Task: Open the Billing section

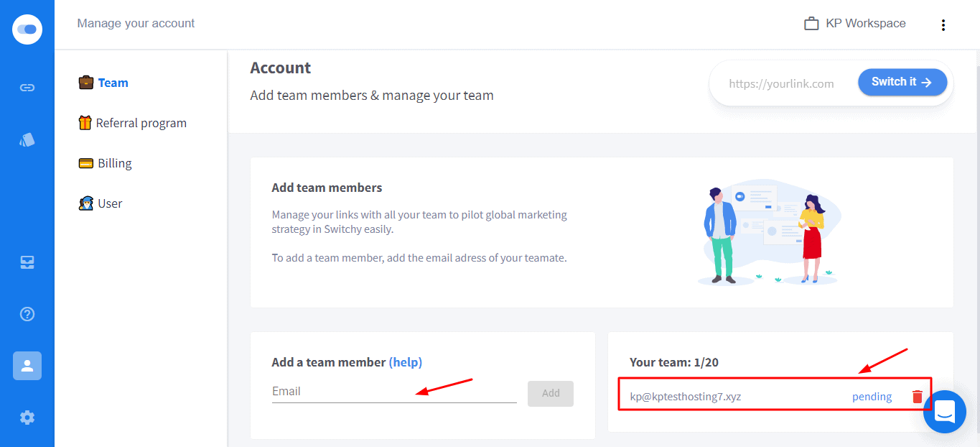Action: point(105,163)
